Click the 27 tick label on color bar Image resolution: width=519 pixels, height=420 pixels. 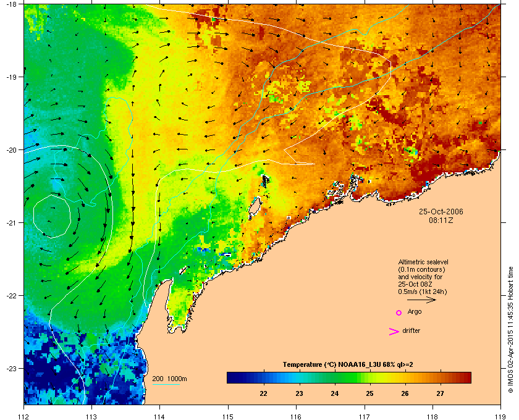click(440, 393)
